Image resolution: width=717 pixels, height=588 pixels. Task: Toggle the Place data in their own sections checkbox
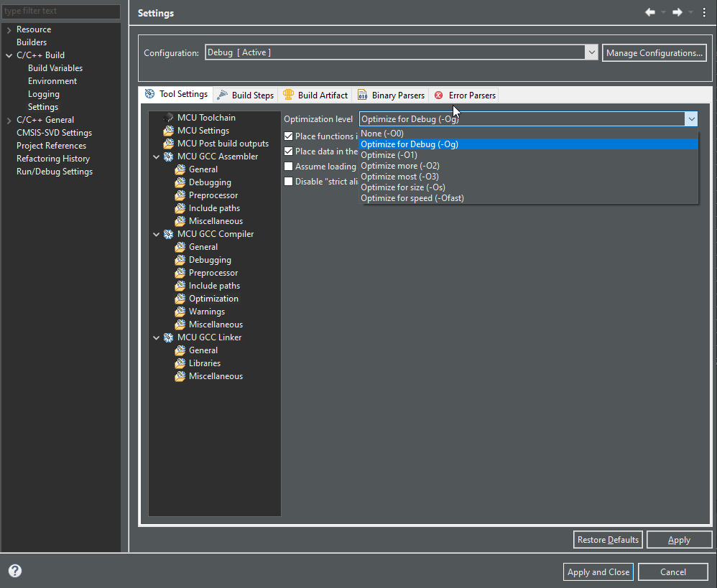point(289,151)
